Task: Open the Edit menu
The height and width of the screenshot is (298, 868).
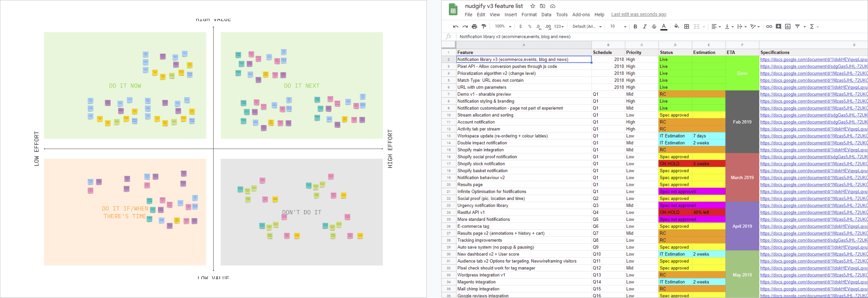Action: (481, 15)
